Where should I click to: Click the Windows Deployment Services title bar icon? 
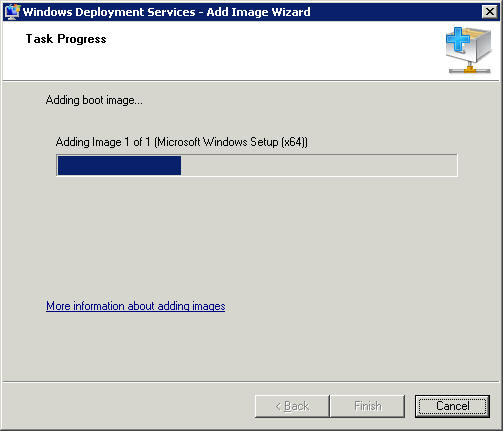coord(13,12)
